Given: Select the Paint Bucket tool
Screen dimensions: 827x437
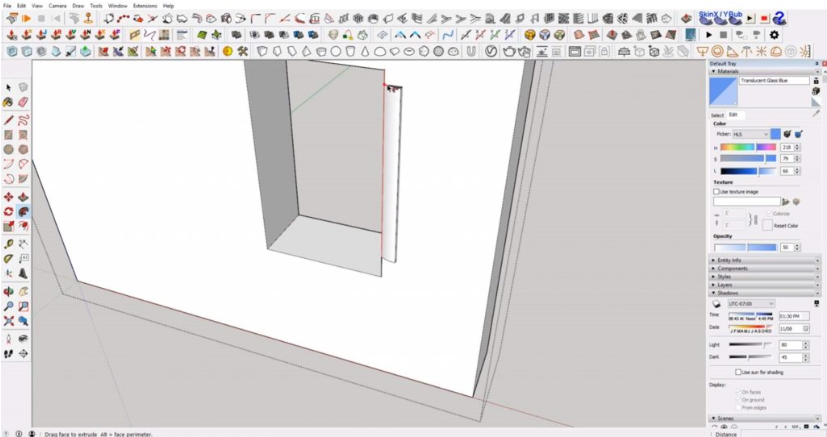Looking at the screenshot, I should point(8,102).
